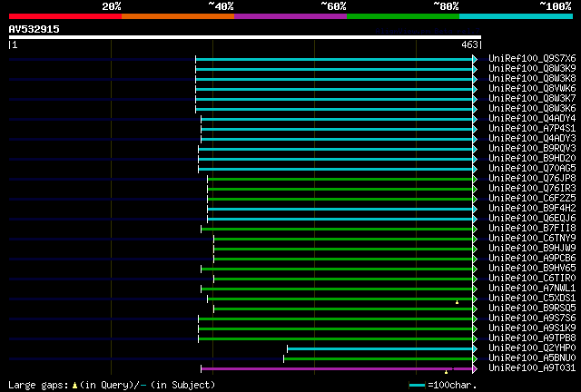Viewport: 581px width, 392px height.
Task: Click label UniRef100_A9S1K9
Action: pyautogui.click(x=532, y=328)
